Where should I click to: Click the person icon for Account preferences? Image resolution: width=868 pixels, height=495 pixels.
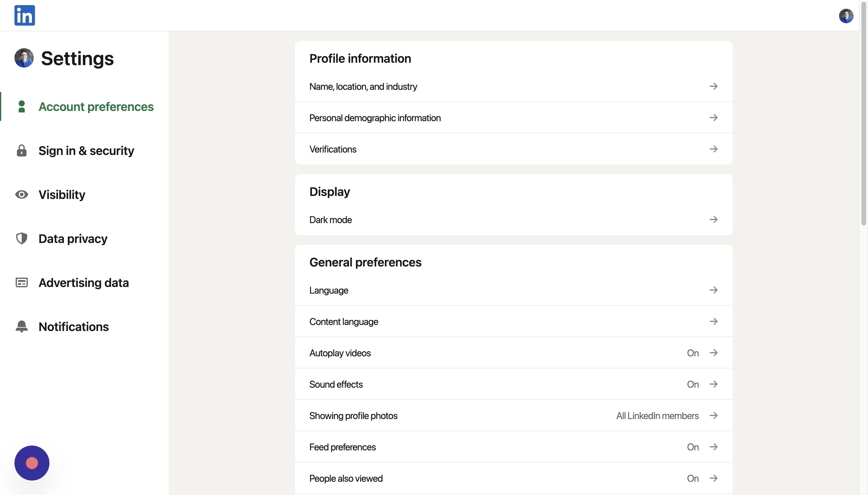point(21,106)
